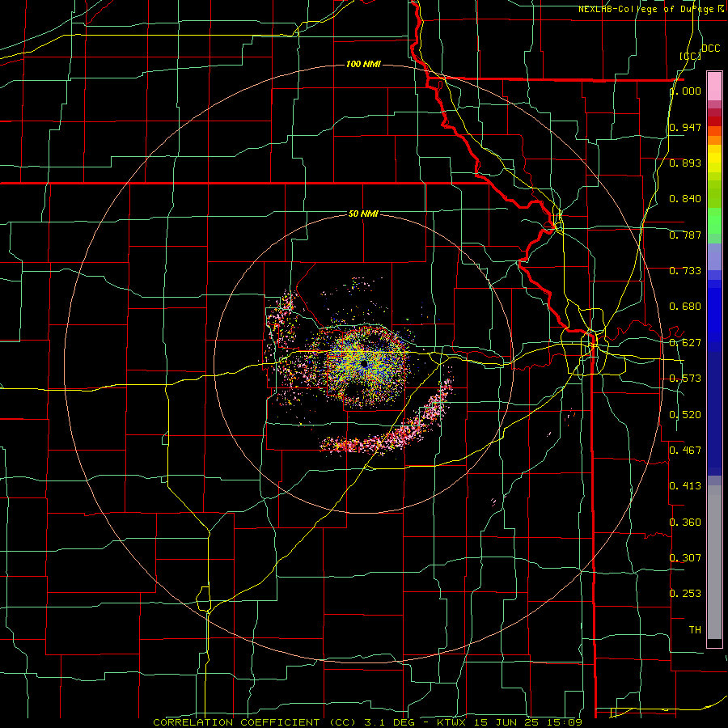Click the 0.627 value on the scale
728x728 pixels.
click(685, 343)
